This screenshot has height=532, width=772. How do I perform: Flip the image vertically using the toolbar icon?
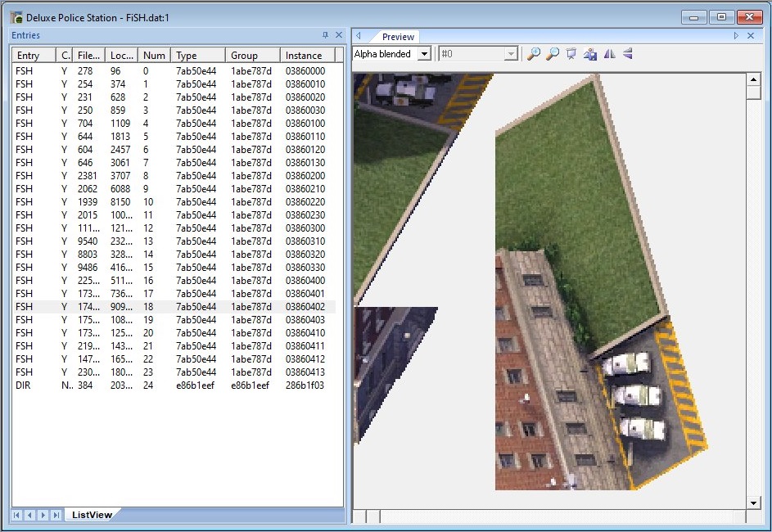click(x=627, y=54)
